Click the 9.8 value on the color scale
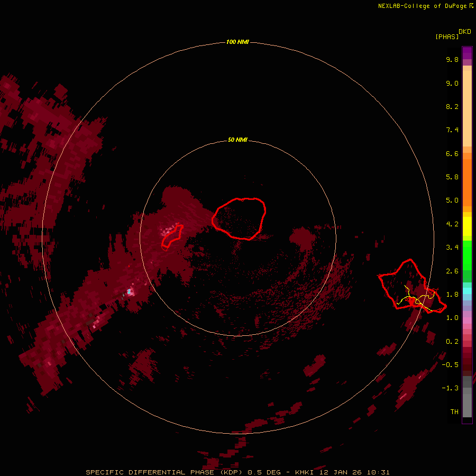 click(x=452, y=59)
